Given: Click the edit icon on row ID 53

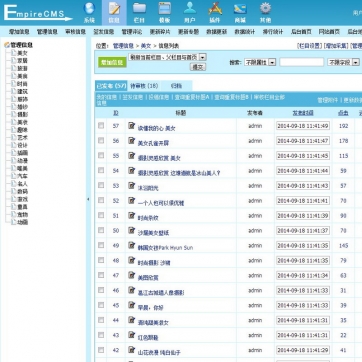Looking at the screenshot, I should tap(132, 186).
